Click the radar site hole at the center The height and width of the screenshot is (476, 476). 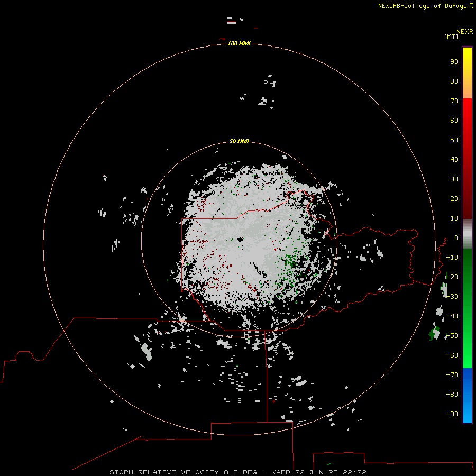241,240
